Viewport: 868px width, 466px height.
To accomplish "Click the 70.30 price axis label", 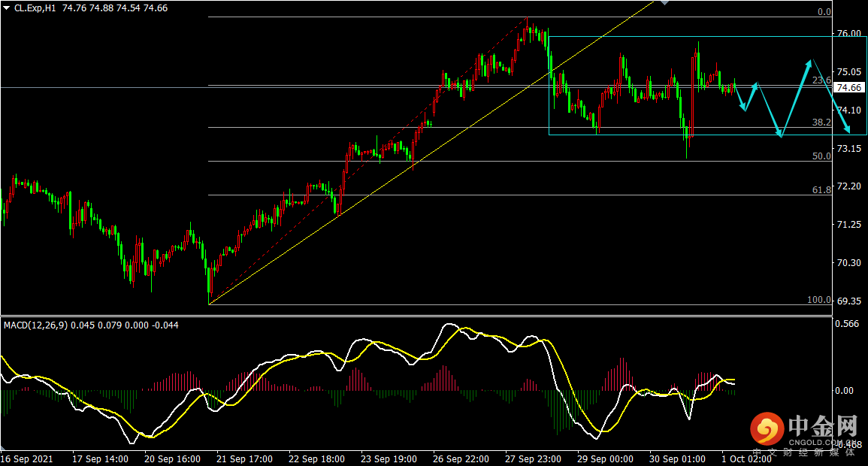I will [x=849, y=263].
